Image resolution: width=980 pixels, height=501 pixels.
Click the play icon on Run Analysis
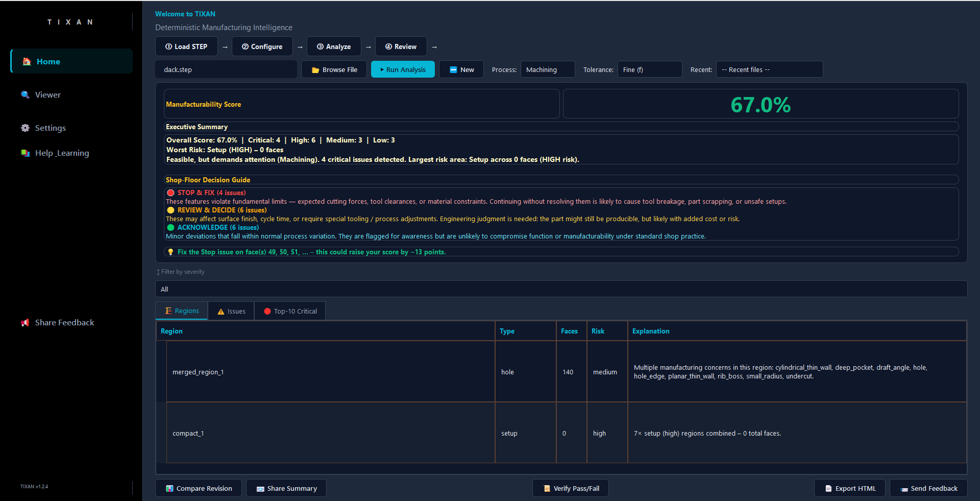[x=382, y=69]
